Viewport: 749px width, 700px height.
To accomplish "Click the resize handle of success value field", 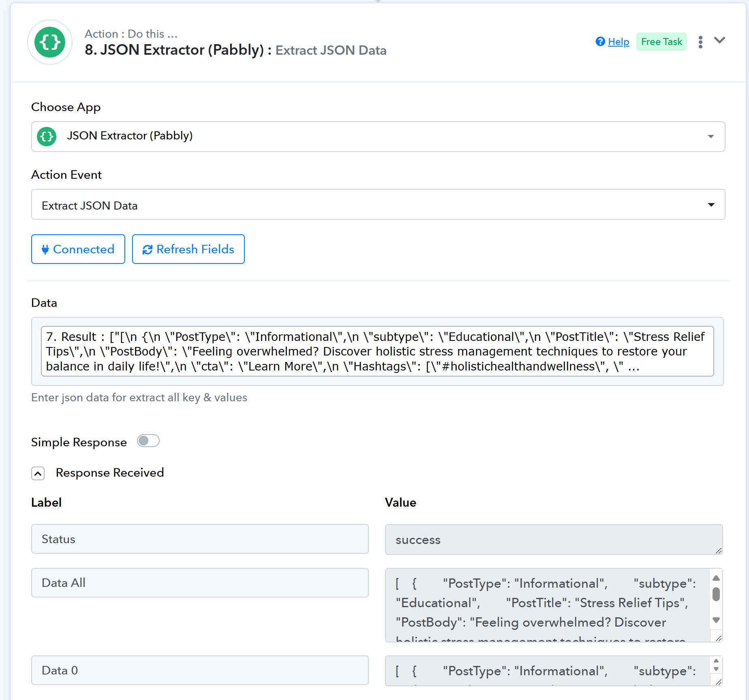I will point(719,550).
